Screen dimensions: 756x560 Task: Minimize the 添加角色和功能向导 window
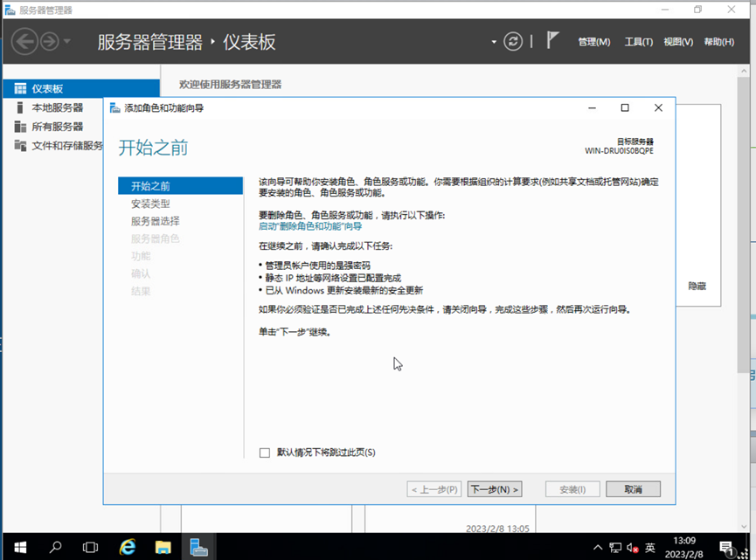(x=592, y=108)
